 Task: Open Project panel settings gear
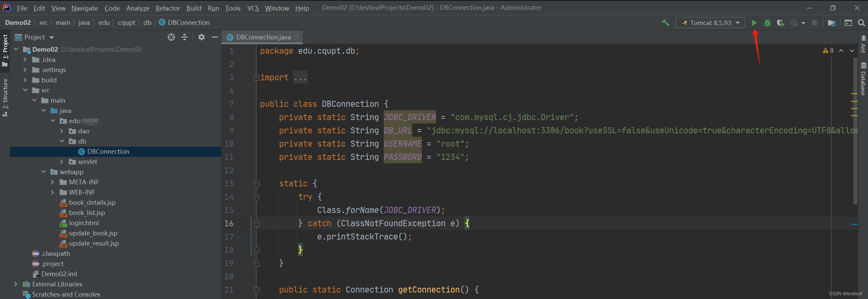201,37
